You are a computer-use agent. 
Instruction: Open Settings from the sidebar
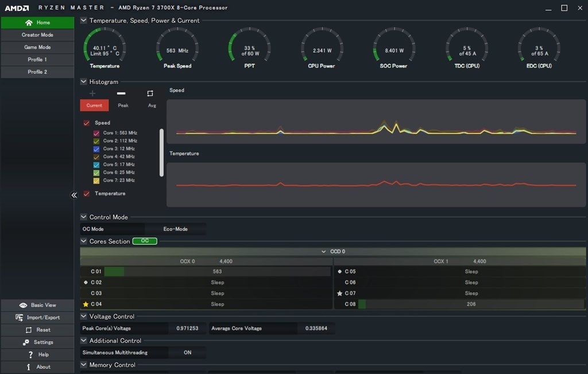tap(37, 342)
